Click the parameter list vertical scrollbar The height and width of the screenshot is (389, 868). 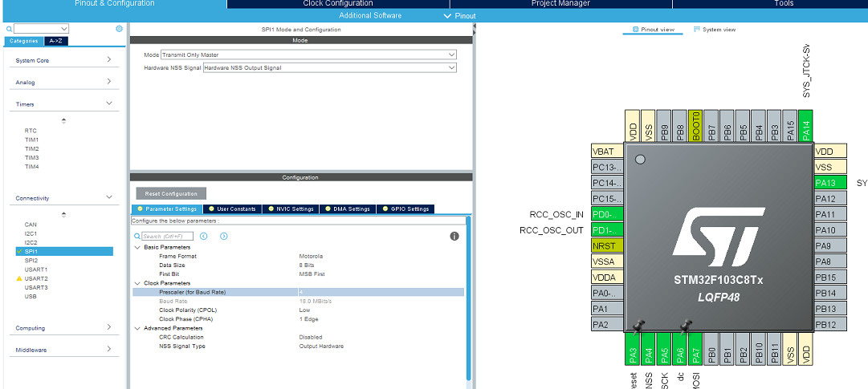click(468, 298)
